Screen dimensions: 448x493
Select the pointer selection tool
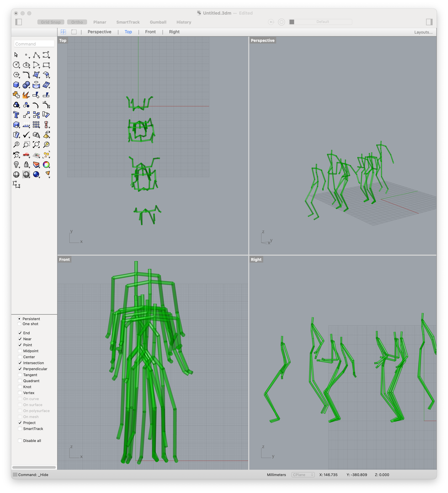pyautogui.click(x=16, y=55)
